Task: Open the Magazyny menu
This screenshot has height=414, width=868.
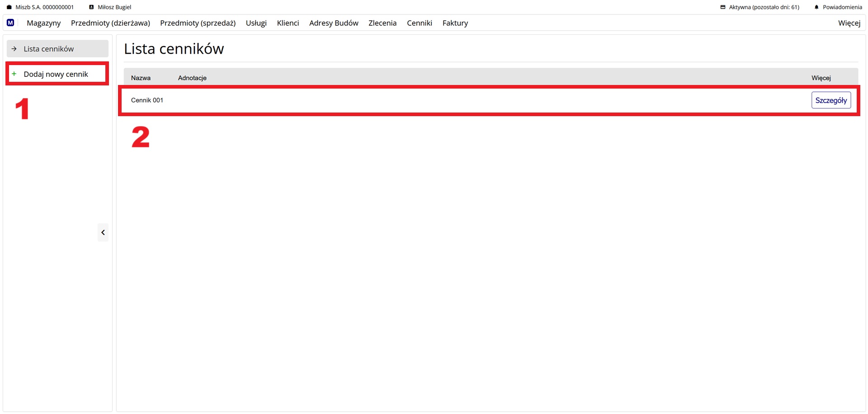Action: click(x=43, y=23)
